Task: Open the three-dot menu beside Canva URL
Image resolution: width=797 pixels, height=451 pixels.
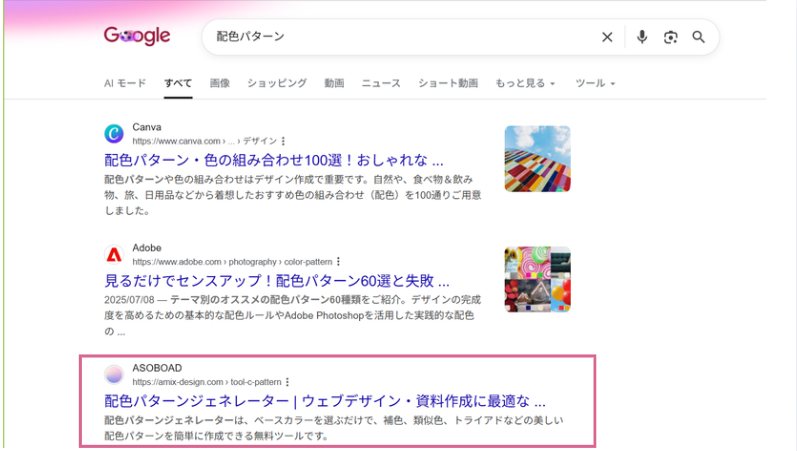Action: (x=283, y=141)
